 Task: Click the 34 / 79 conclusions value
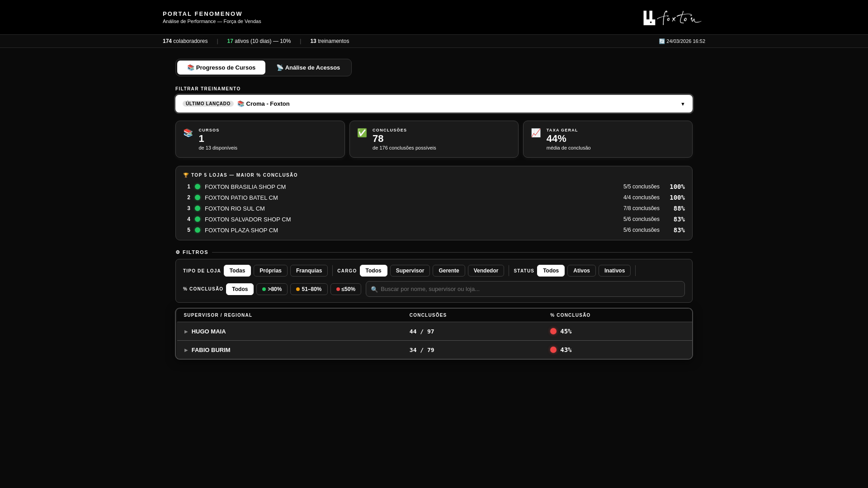point(422,350)
